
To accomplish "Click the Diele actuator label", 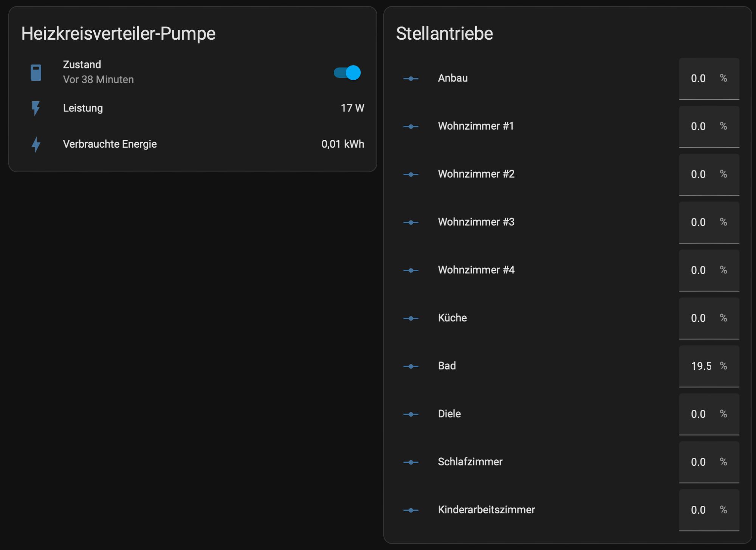I will tap(449, 414).
